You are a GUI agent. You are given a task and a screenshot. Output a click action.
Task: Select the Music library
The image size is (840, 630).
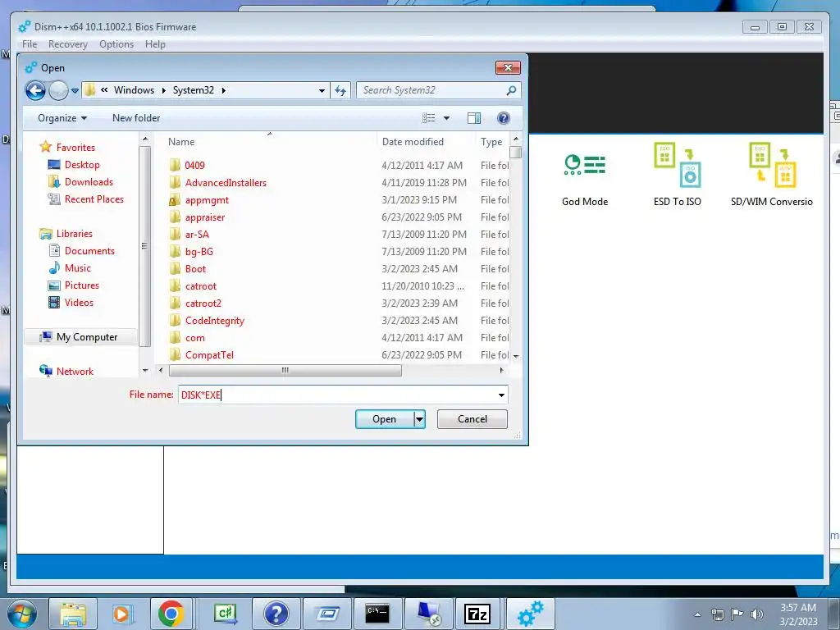77,268
